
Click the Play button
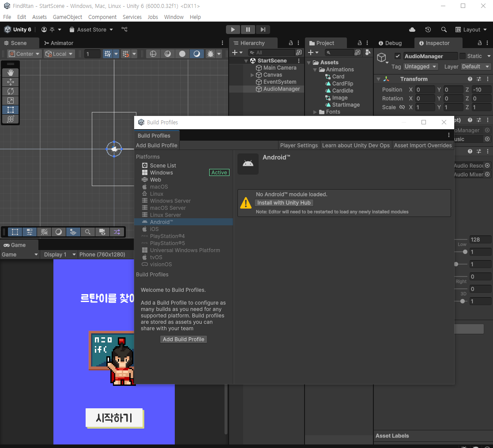click(x=233, y=30)
